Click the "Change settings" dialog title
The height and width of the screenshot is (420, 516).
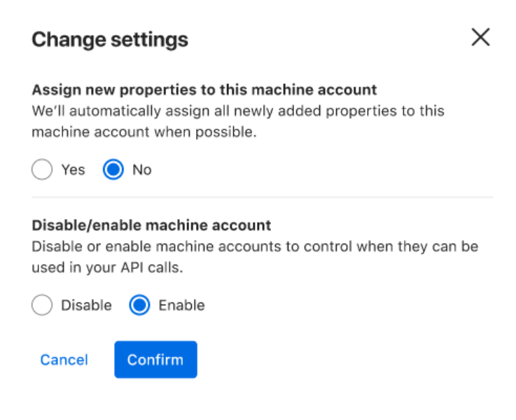(110, 39)
